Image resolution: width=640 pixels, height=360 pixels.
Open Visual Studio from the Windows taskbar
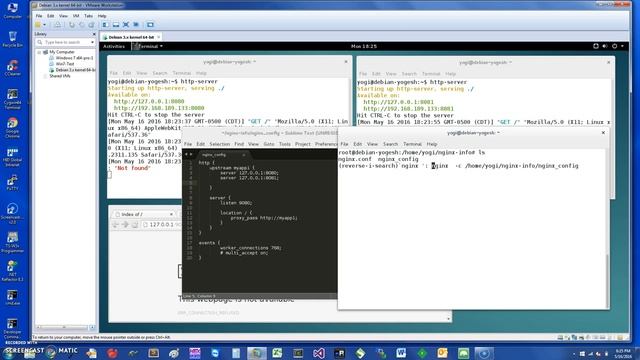[319, 353]
